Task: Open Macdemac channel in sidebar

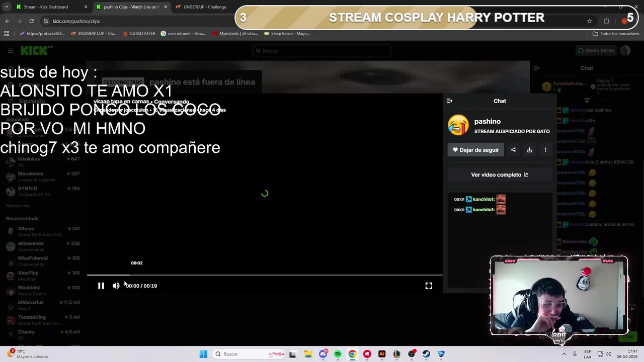Action: pyautogui.click(x=43, y=176)
